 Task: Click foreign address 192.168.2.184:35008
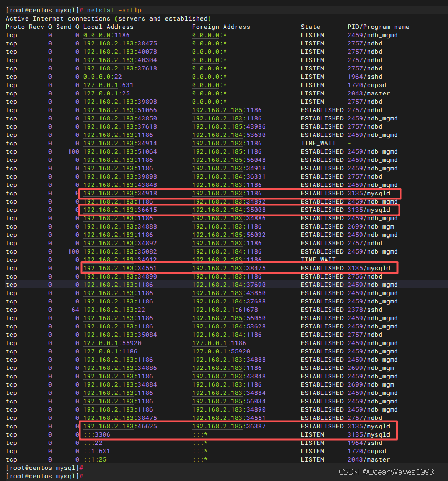[229, 210]
